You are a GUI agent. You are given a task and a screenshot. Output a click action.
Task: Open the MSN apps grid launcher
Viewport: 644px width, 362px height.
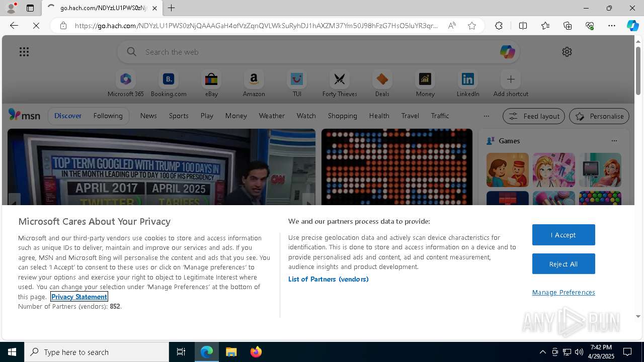[x=24, y=52]
